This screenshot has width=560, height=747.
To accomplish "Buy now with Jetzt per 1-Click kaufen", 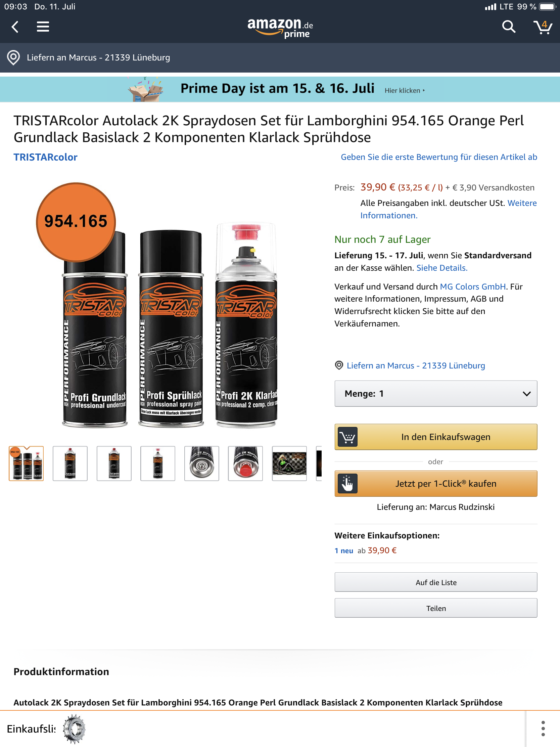I will pyautogui.click(x=435, y=484).
